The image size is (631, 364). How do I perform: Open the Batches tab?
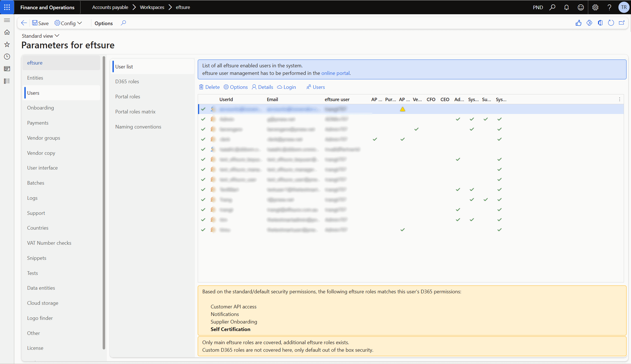[61, 183]
